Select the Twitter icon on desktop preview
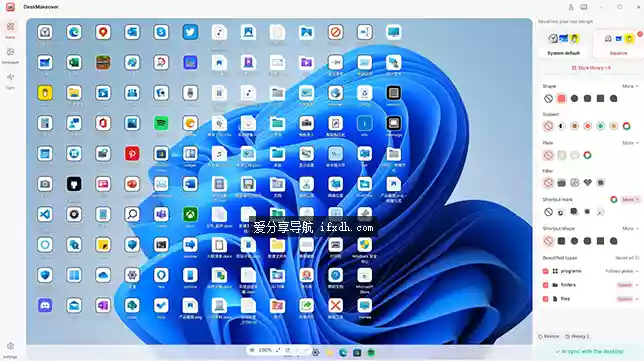This screenshot has width=644, height=361. (190, 32)
